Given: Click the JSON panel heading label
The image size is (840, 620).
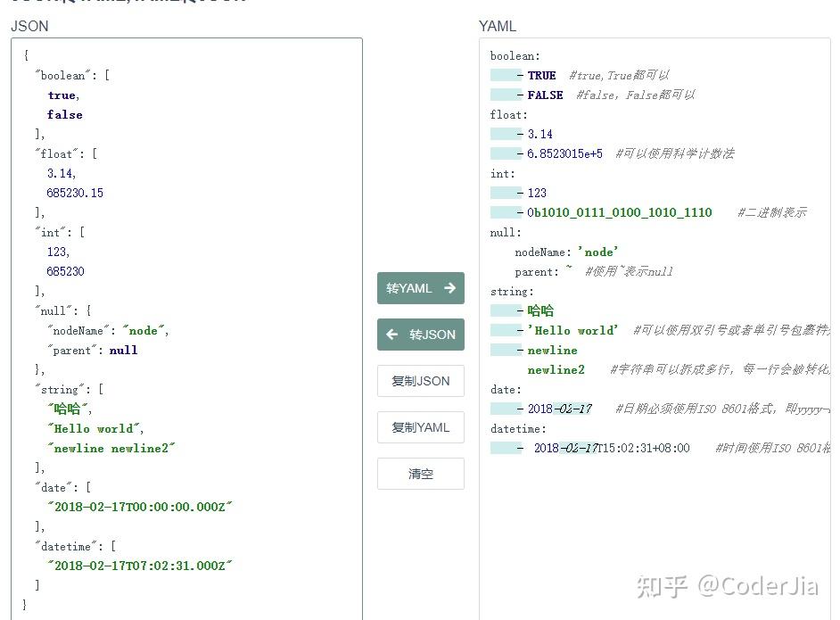Looking at the screenshot, I should tap(29, 26).
